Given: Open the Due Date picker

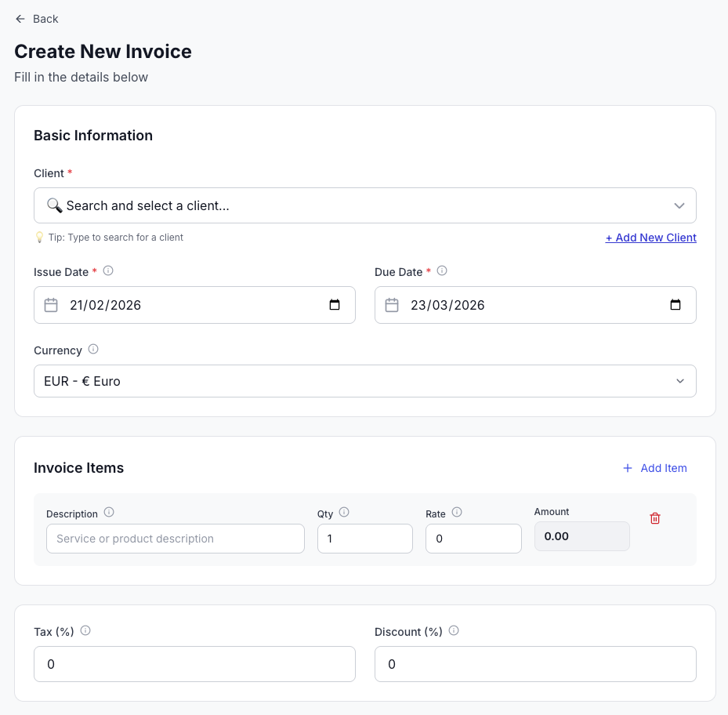Looking at the screenshot, I should point(675,304).
